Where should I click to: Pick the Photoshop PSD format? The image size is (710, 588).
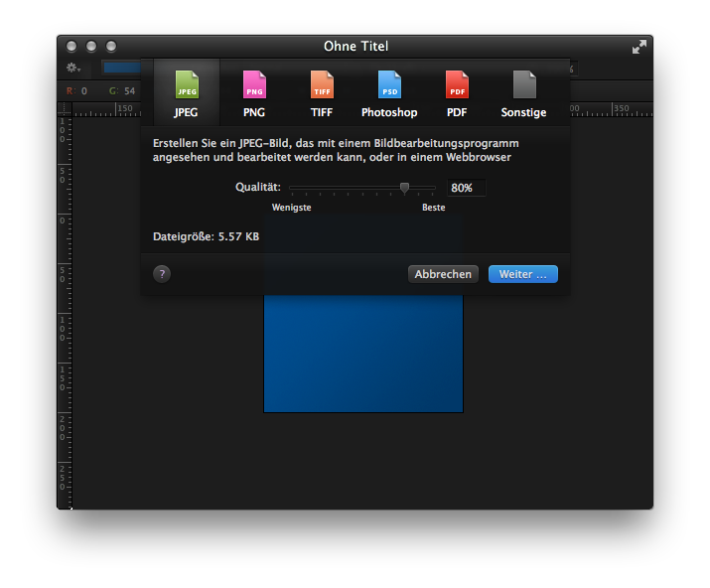coord(389,85)
